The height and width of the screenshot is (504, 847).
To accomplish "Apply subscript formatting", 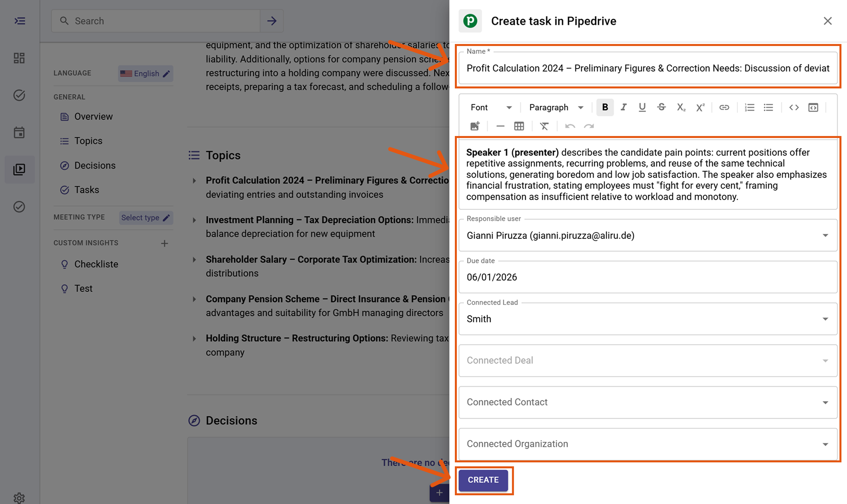I will coord(681,107).
